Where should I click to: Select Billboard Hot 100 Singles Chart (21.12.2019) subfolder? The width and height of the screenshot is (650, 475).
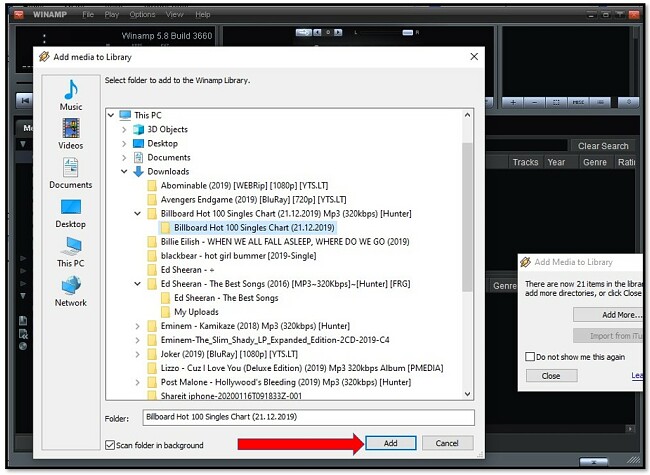tap(247, 228)
